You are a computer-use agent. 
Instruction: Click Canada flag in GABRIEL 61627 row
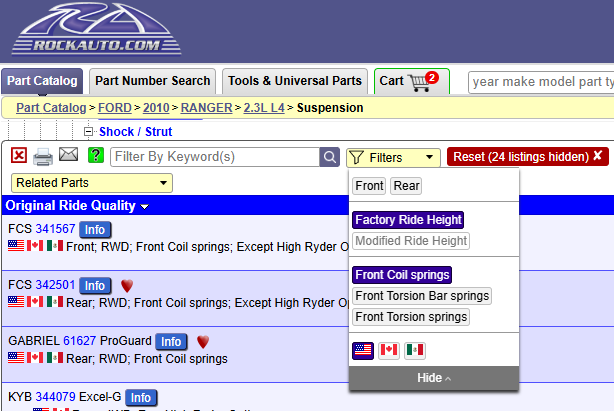coord(35,358)
